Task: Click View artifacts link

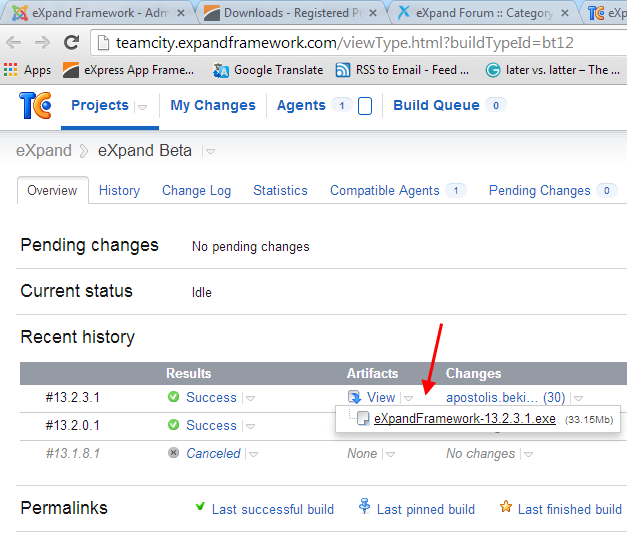Action: click(381, 397)
